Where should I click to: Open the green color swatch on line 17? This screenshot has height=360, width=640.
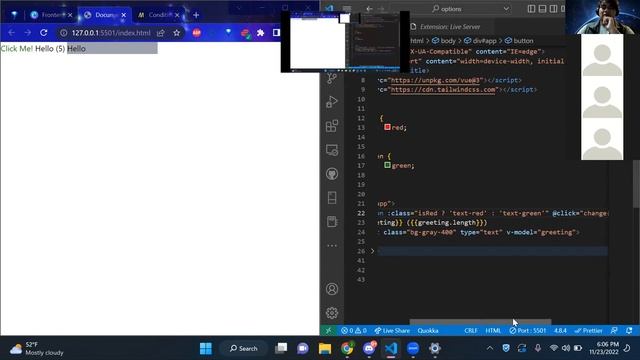387,165
